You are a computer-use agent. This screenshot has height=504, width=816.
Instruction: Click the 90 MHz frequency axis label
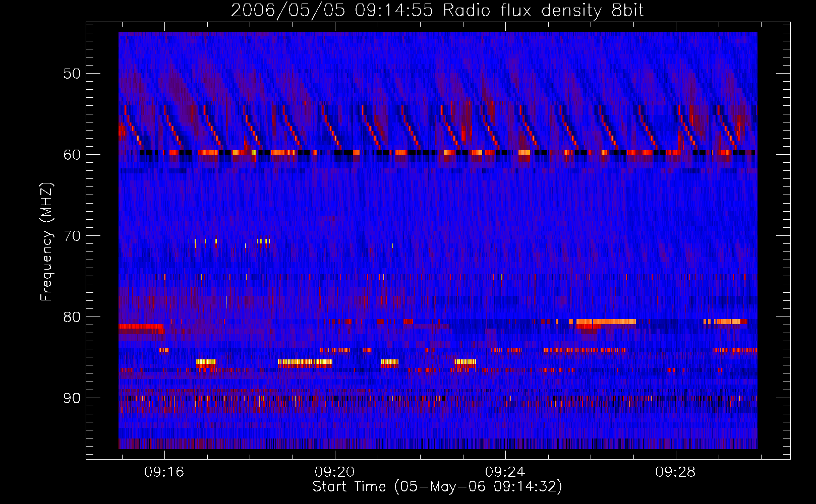coord(72,398)
